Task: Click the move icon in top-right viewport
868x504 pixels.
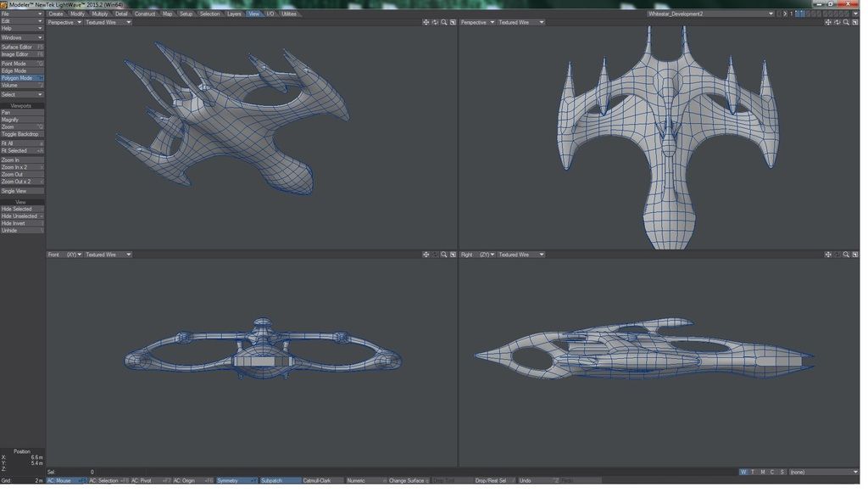Action: click(x=828, y=22)
